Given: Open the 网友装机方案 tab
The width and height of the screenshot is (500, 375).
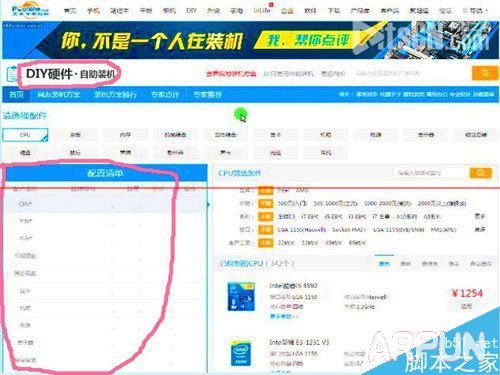Looking at the screenshot, I should click(58, 95).
